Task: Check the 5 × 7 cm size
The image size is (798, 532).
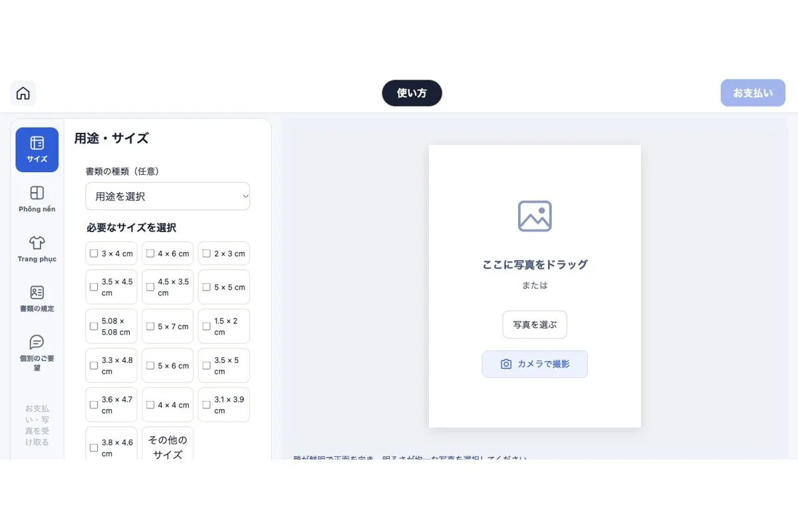Action: coord(150,327)
